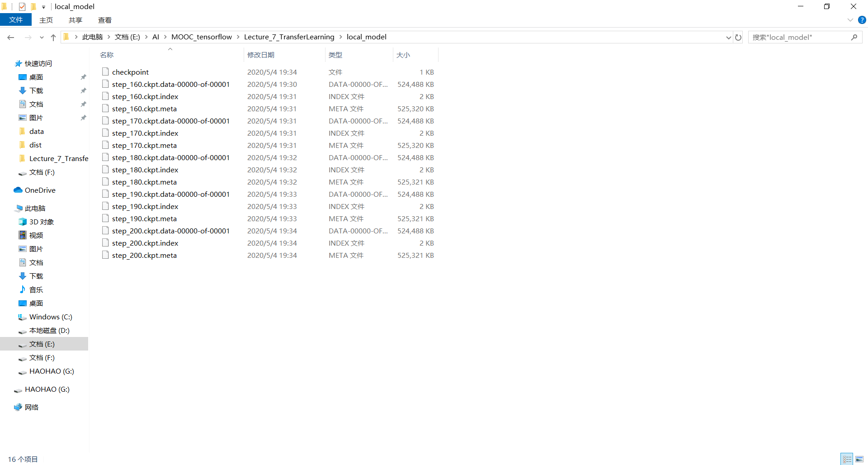Select step_200.ckpt.index file

tap(145, 243)
